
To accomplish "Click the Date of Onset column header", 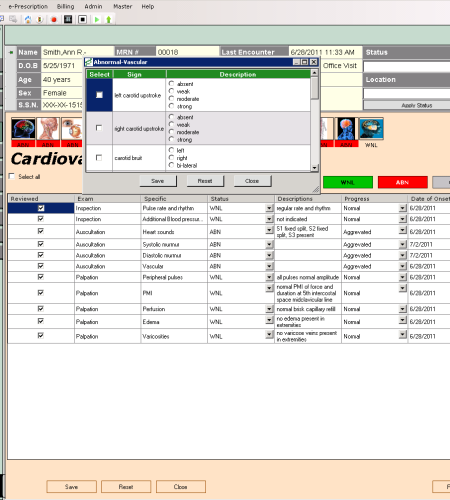I will pyautogui.click(x=429, y=199).
